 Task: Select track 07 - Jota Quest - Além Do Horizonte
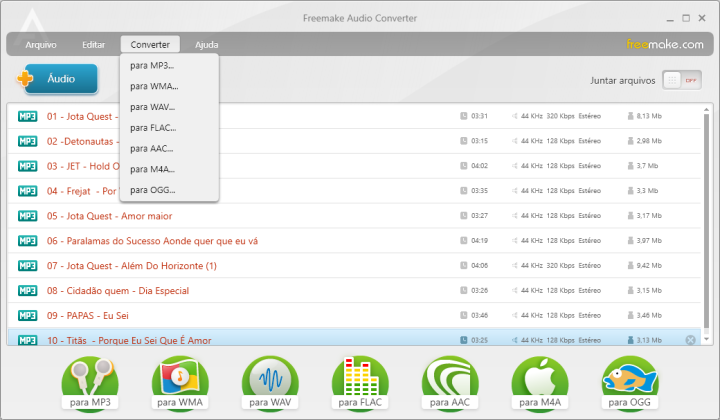(x=354, y=265)
